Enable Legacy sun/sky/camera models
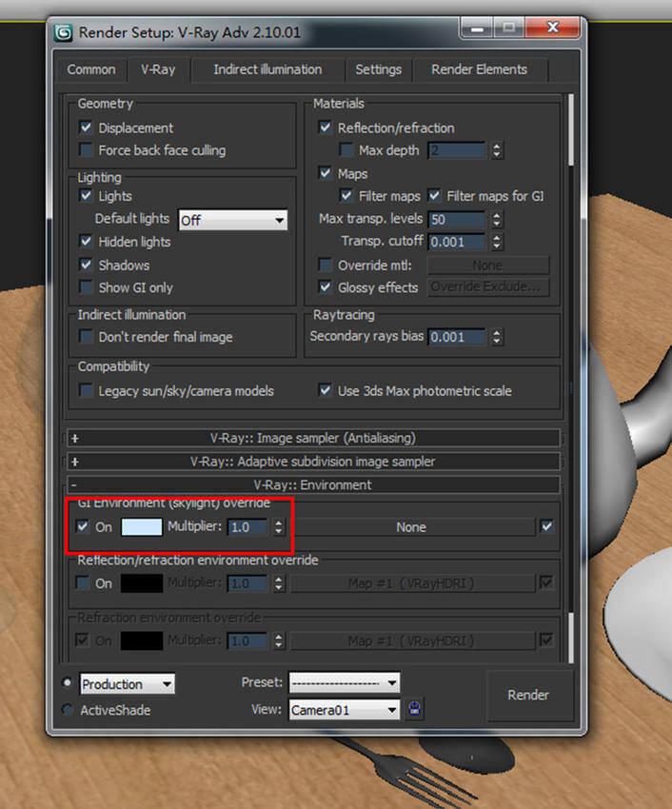Image resolution: width=672 pixels, height=809 pixels. click(x=86, y=390)
